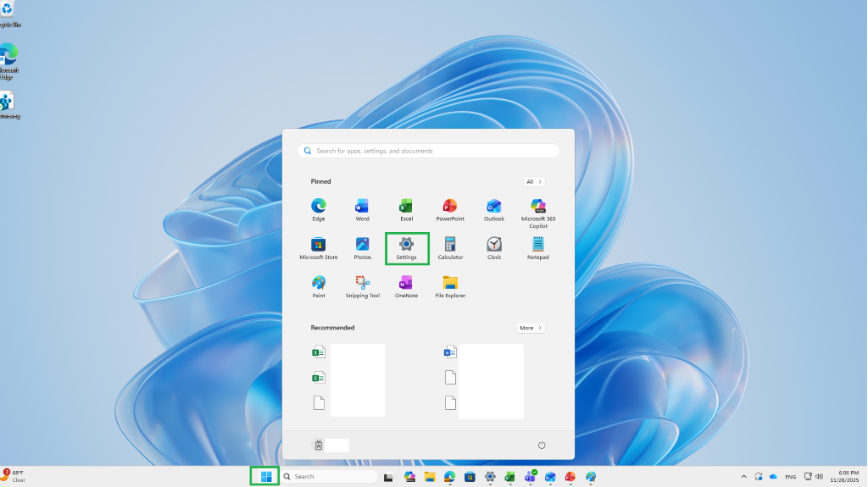Viewport: 868px width, 487px height.
Task: Launch pinned PowerPoint in the Start menu
Action: coord(450,210)
